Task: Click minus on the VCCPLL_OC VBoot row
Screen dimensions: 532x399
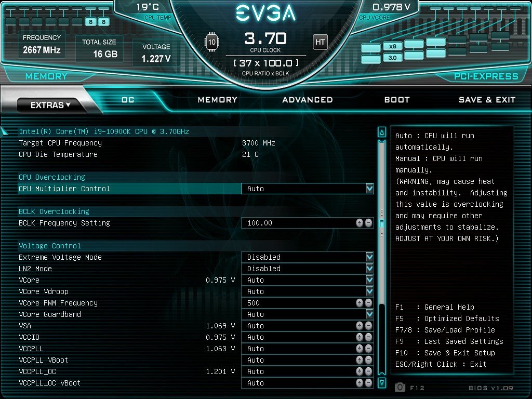Action: click(368, 383)
